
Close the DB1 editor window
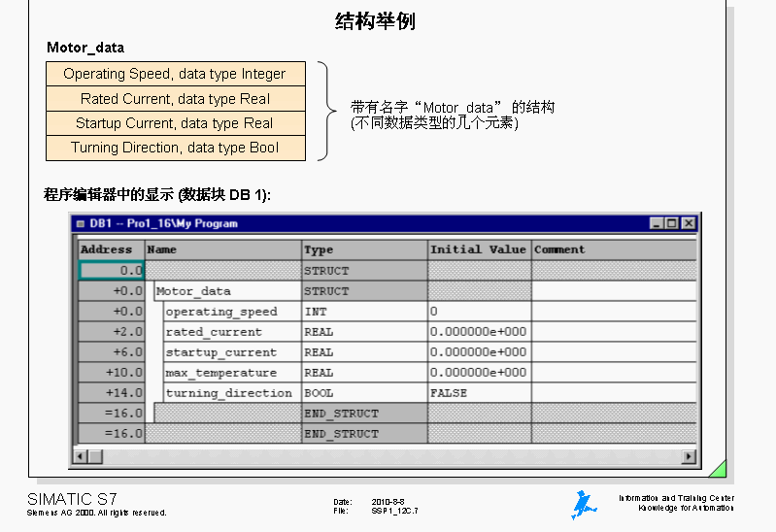click(x=689, y=223)
